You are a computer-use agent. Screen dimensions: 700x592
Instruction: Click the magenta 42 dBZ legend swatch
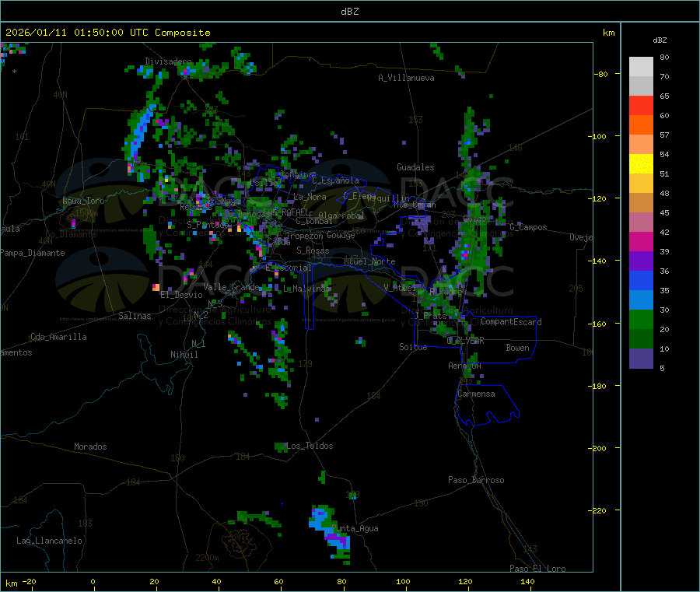click(641, 241)
